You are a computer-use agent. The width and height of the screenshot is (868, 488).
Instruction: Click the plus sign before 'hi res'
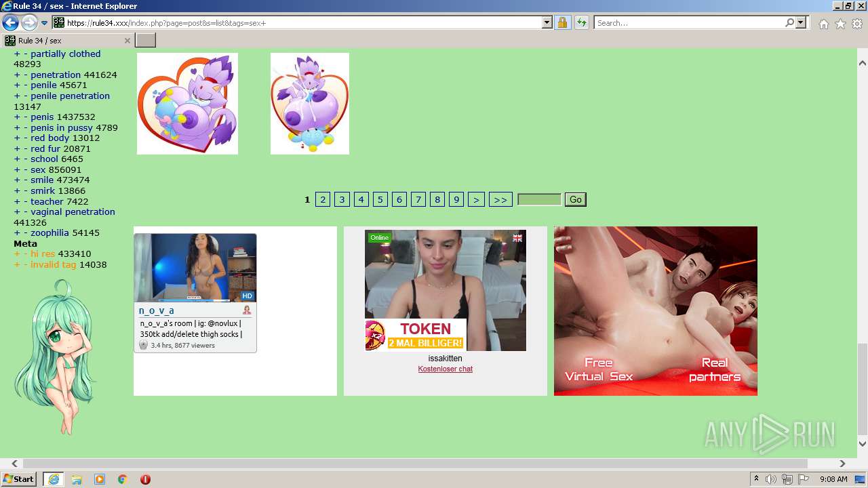17,253
